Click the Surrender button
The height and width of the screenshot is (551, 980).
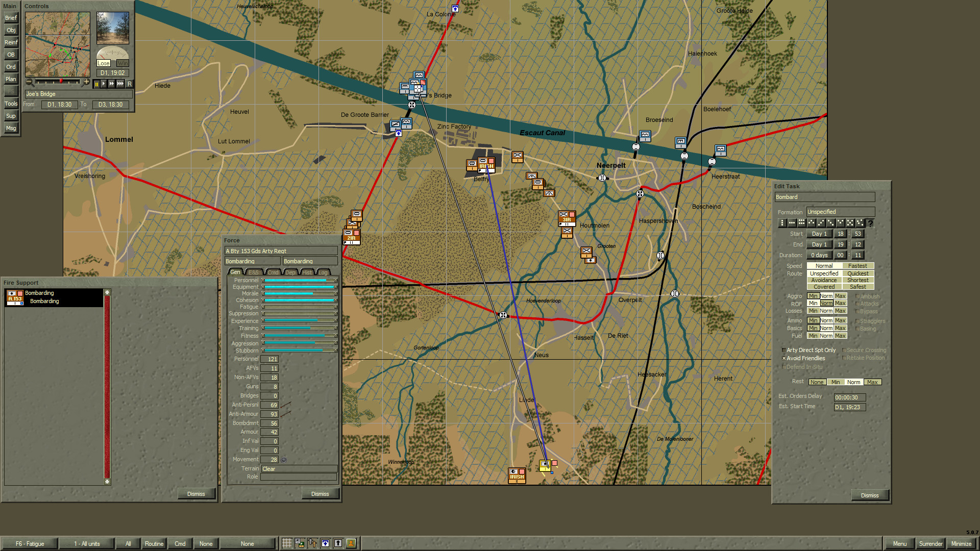click(930, 544)
